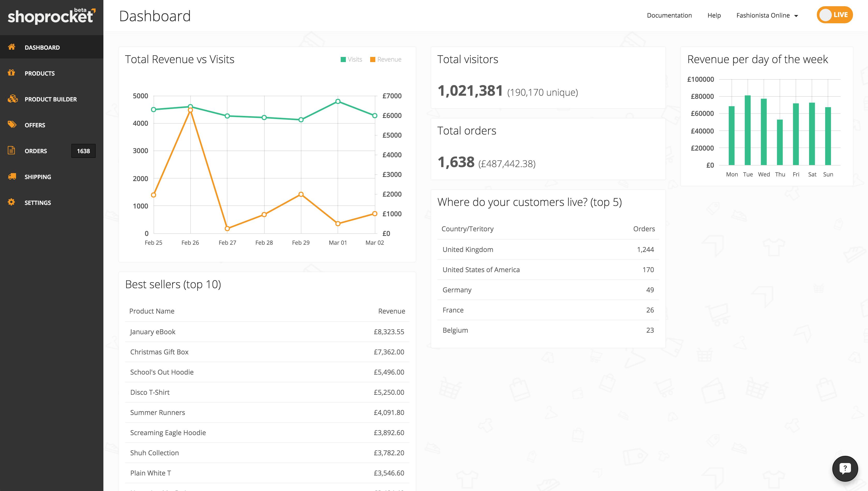The width and height of the screenshot is (868, 491).
Task: Click the Settings gear icon
Action: pyautogui.click(x=11, y=202)
